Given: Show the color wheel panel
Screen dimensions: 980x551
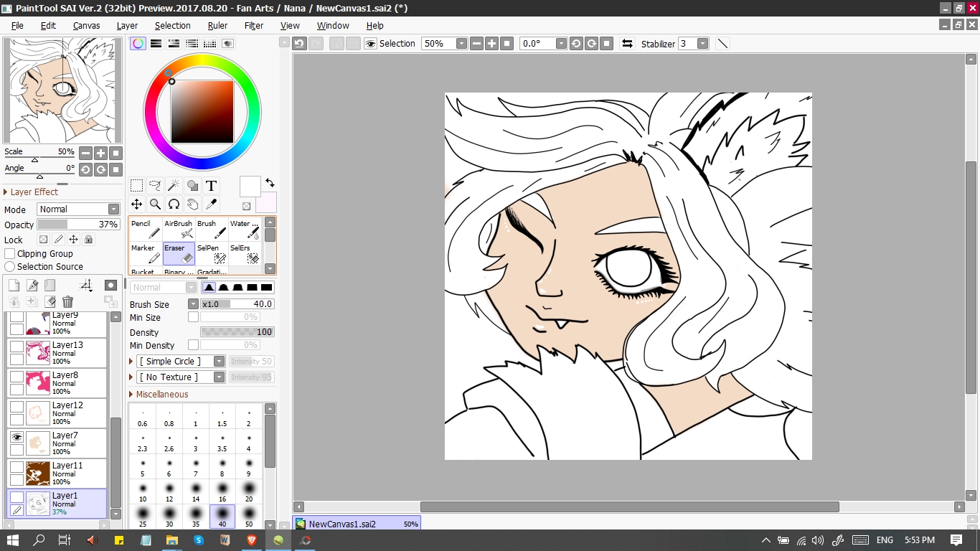Looking at the screenshot, I should [x=138, y=43].
